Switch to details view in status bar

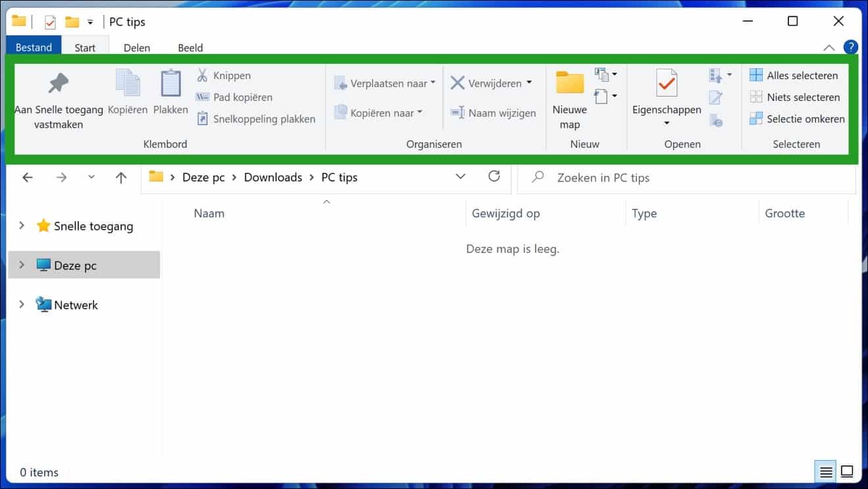826,471
